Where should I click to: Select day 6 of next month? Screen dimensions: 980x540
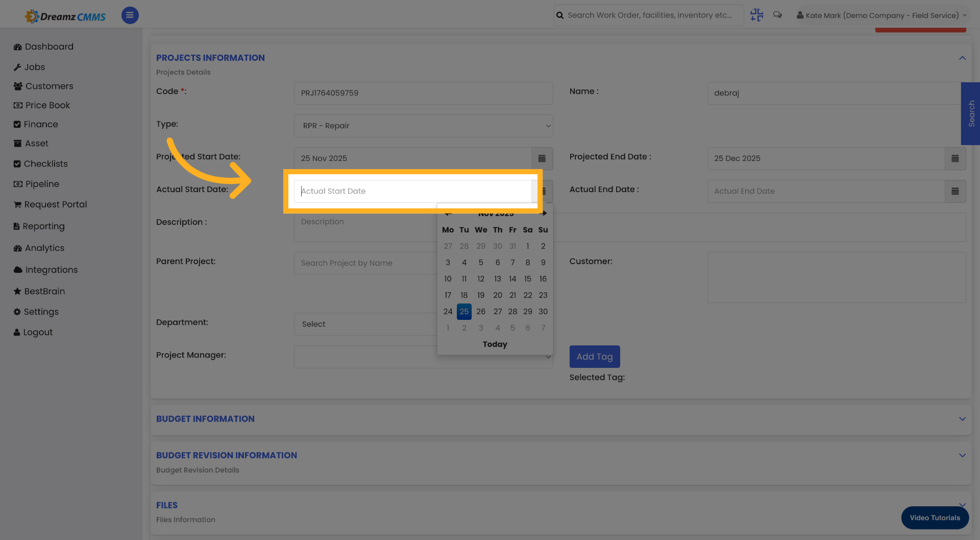tap(528, 328)
